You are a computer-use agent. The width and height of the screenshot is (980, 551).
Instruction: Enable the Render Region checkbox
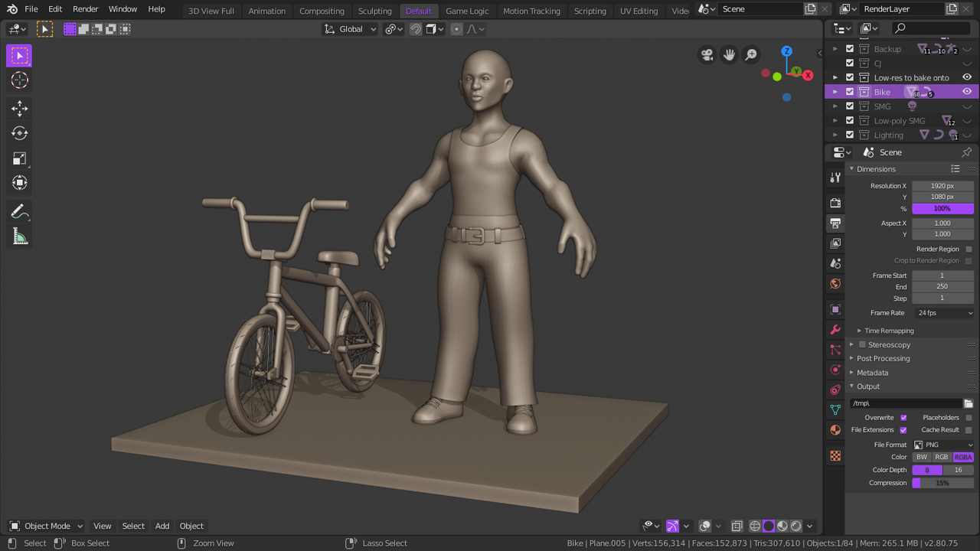969,249
